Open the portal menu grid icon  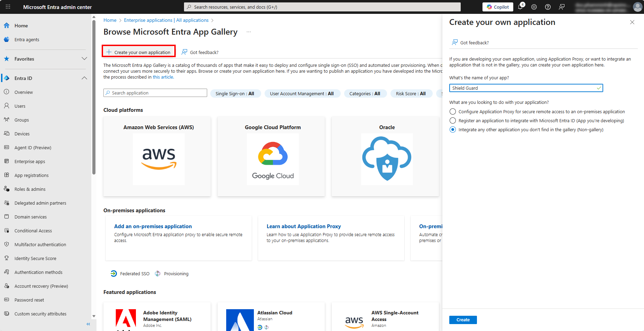pyautogui.click(x=8, y=7)
